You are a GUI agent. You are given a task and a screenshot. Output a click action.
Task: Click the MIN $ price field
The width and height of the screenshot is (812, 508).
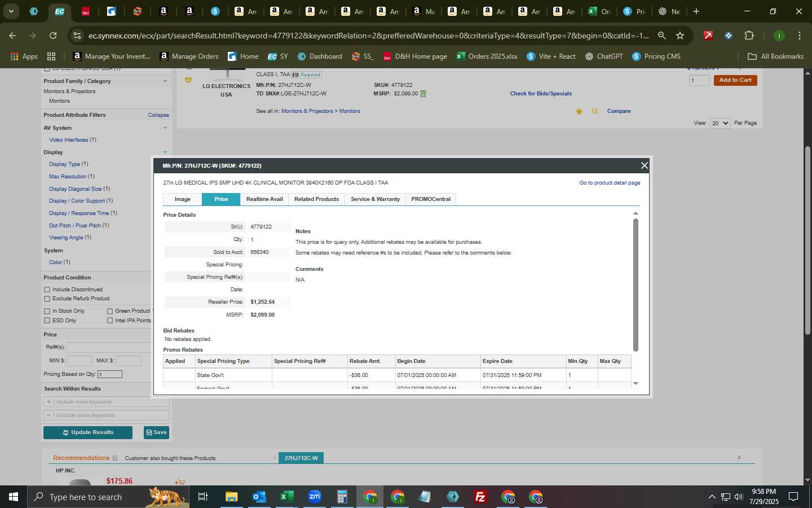tap(80, 361)
